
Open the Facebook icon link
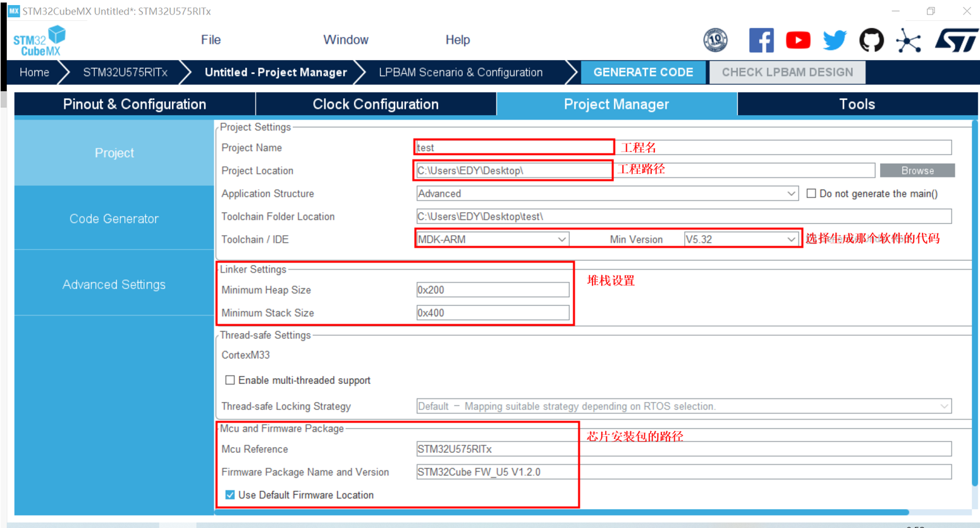[761, 40]
